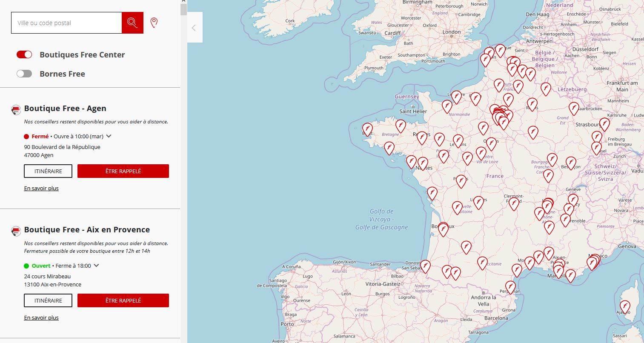Open En savoir plus for Agen

[41, 188]
